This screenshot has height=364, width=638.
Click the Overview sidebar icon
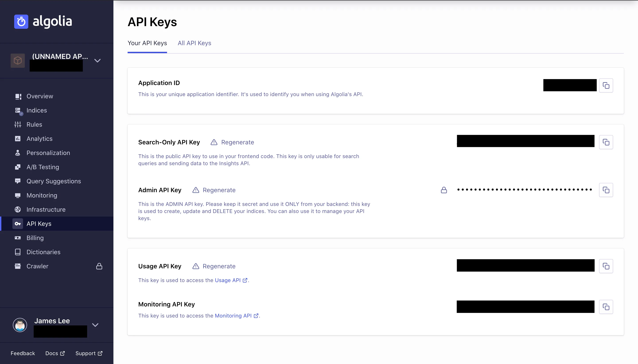point(18,97)
